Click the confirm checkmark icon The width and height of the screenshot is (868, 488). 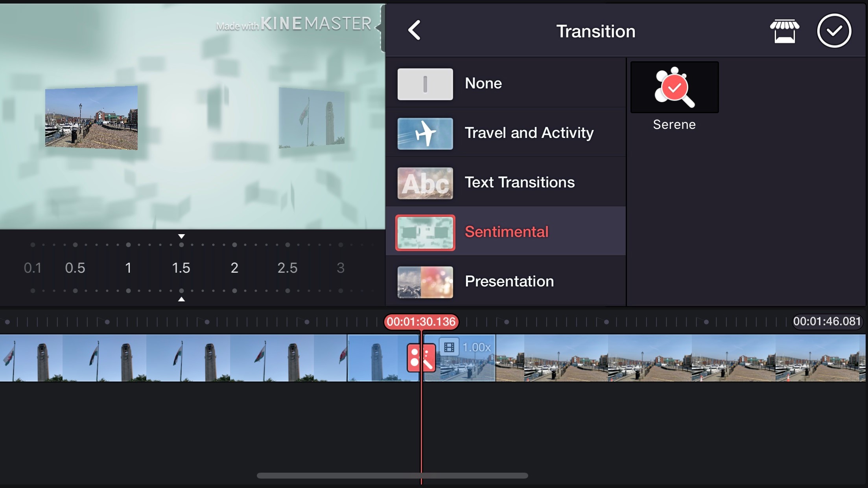833,30
